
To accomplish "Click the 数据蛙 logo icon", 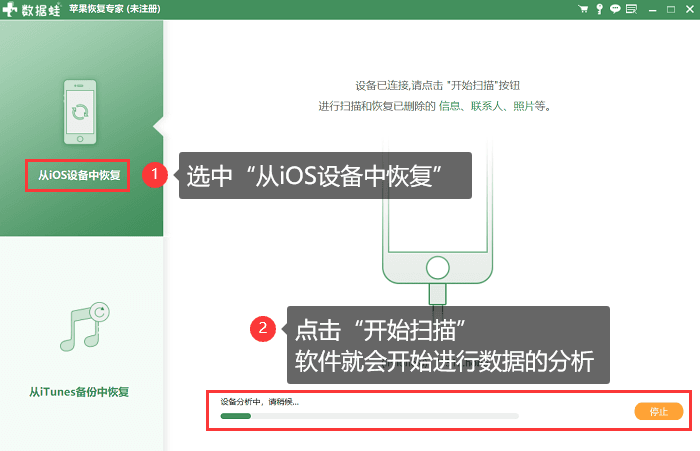I will pyautogui.click(x=12, y=9).
